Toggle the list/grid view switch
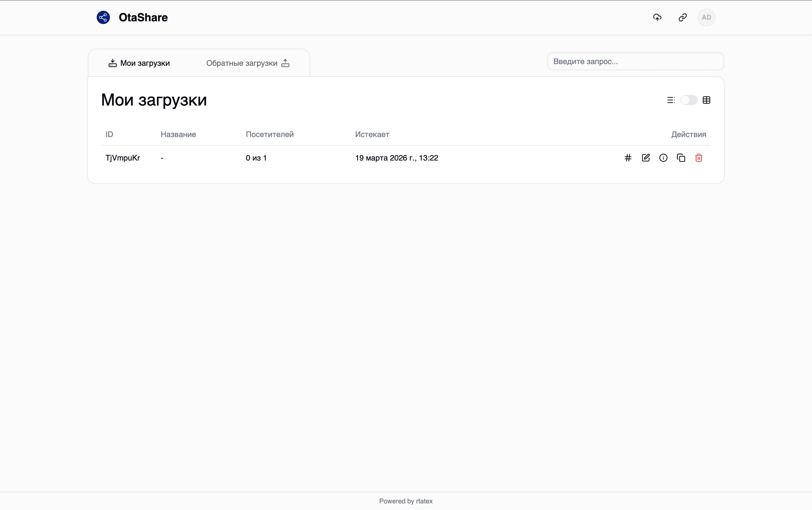 coord(689,100)
